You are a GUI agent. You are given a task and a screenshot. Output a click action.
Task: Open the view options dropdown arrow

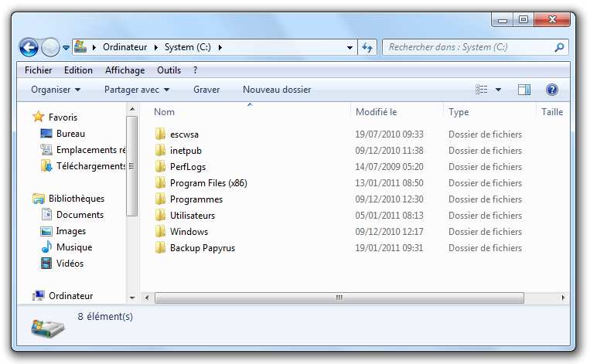(498, 90)
